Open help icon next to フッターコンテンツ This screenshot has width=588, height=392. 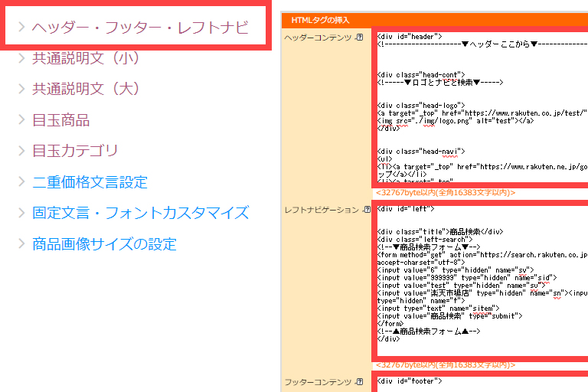tap(359, 382)
